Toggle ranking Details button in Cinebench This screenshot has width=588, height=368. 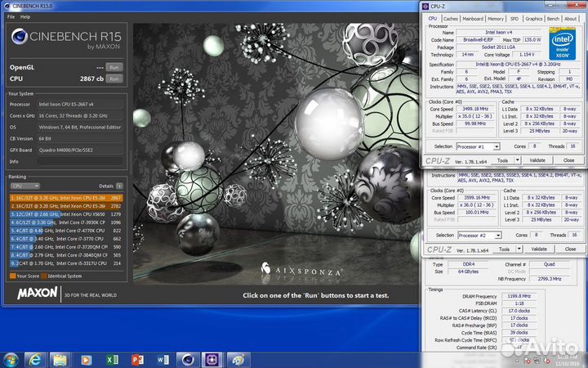[120, 186]
